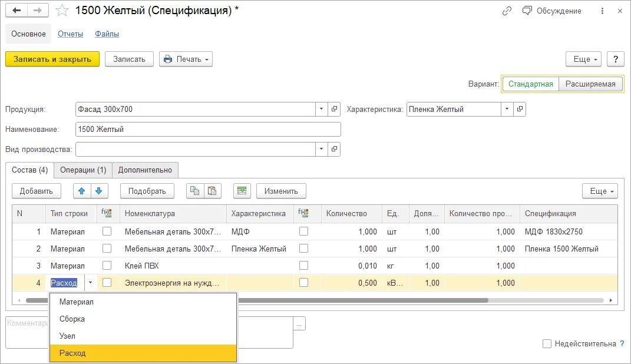Switch to the Операции (1) tab

click(x=83, y=170)
